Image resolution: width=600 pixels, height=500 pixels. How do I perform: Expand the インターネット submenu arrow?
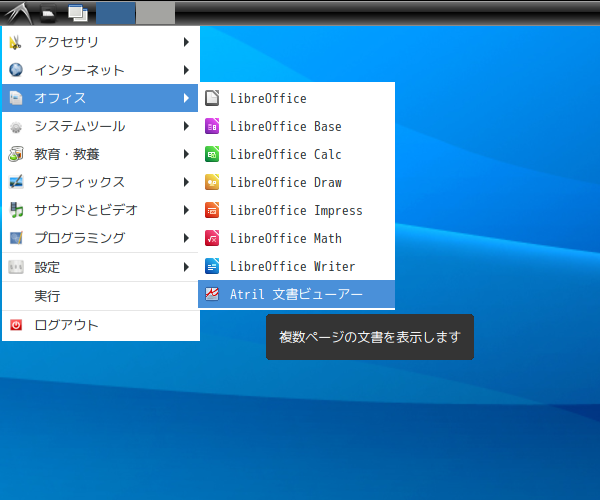(186, 70)
